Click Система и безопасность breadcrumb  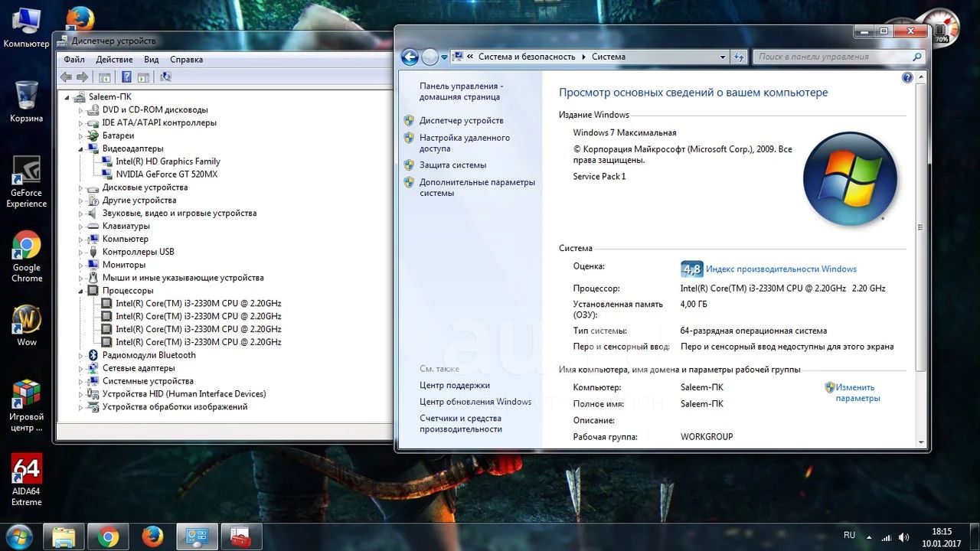pyautogui.click(x=527, y=57)
